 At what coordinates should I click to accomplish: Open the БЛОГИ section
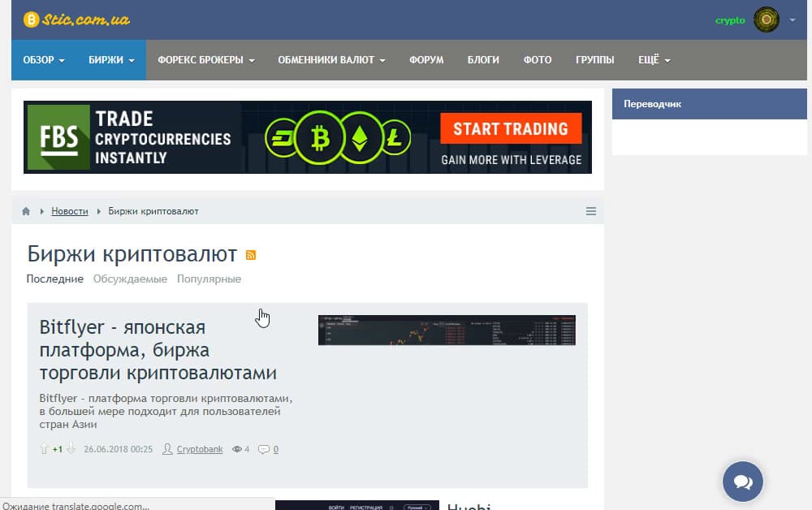pos(483,60)
